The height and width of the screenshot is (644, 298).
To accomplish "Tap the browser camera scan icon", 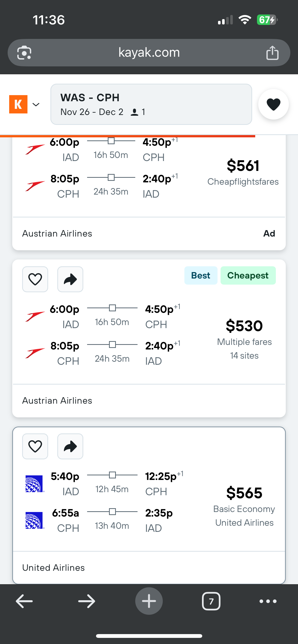I will click(x=24, y=53).
